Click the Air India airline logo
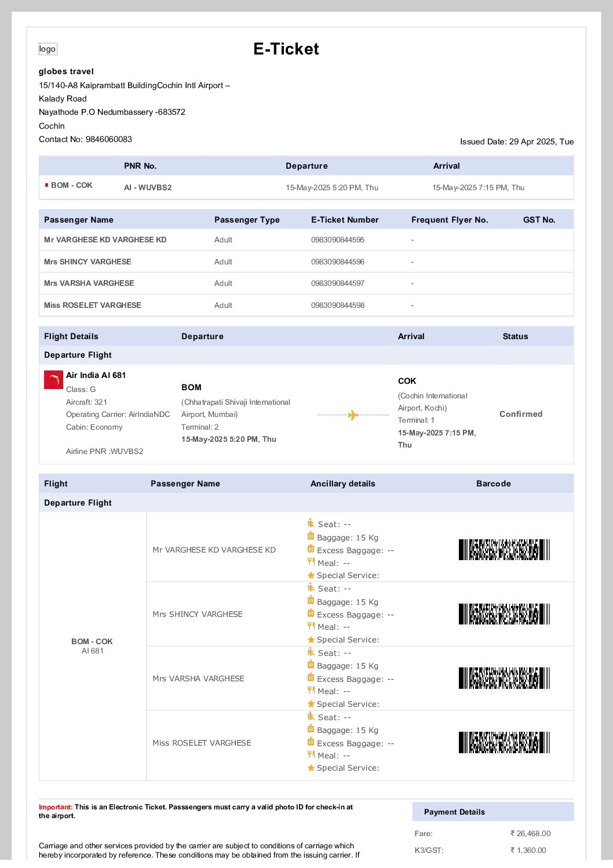Screen dimensions: 613x868 point(54,380)
